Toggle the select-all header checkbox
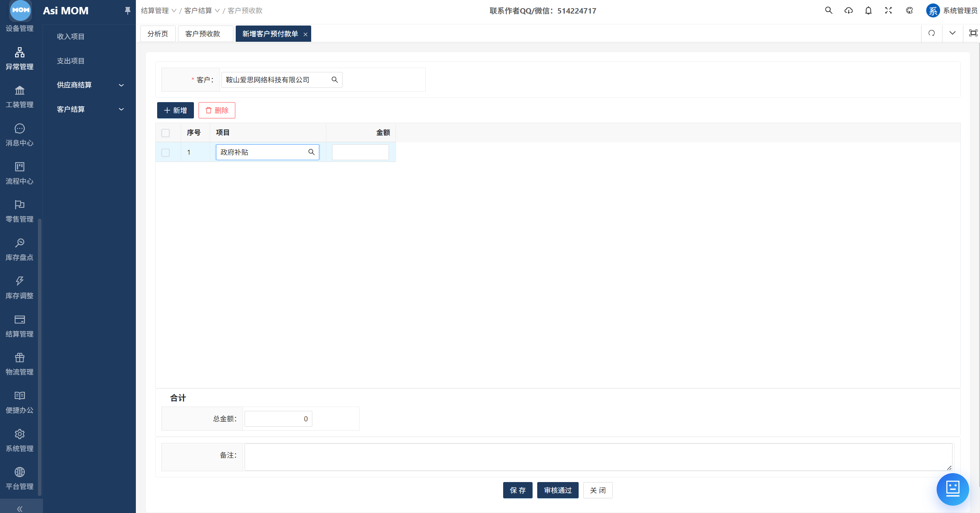980x513 pixels. pyautogui.click(x=166, y=133)
